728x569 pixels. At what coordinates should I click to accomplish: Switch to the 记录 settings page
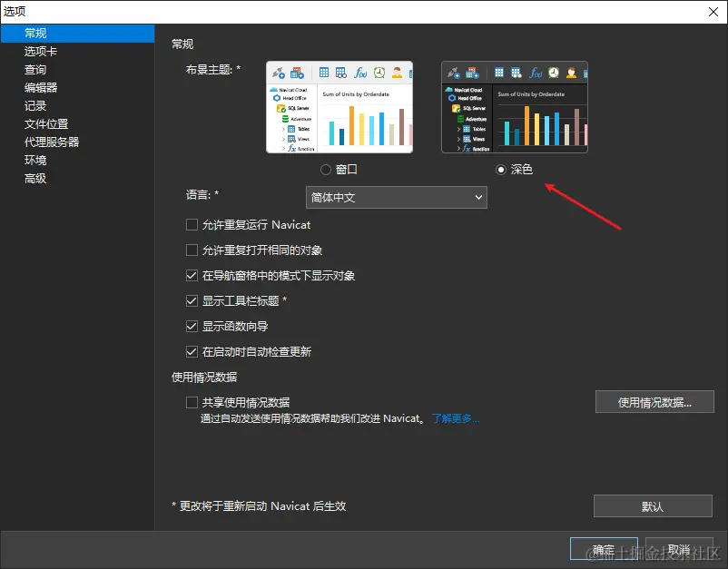coord(35,106)
